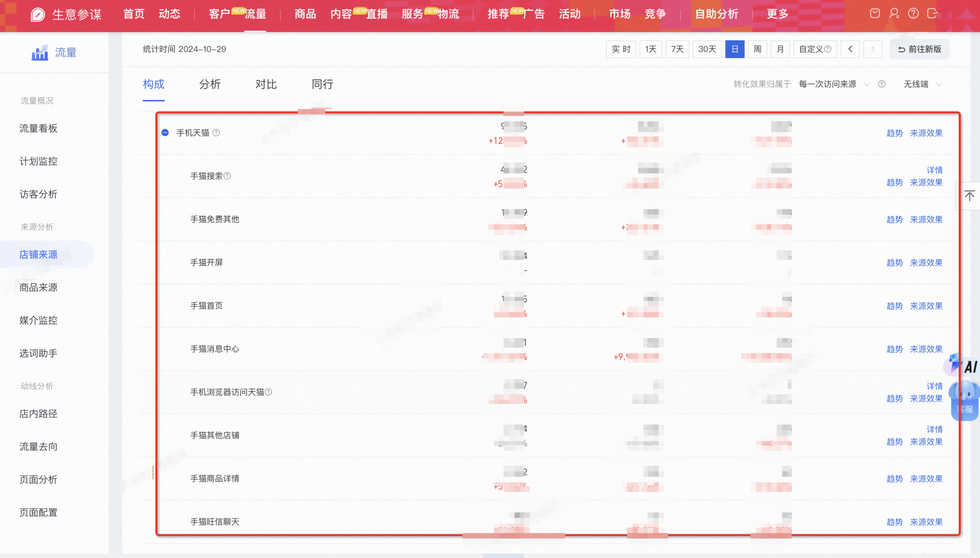Viewport: 980px width, 558px height.
Task: Click the help icon beside 手猫搜索
Action: point(227,176)
